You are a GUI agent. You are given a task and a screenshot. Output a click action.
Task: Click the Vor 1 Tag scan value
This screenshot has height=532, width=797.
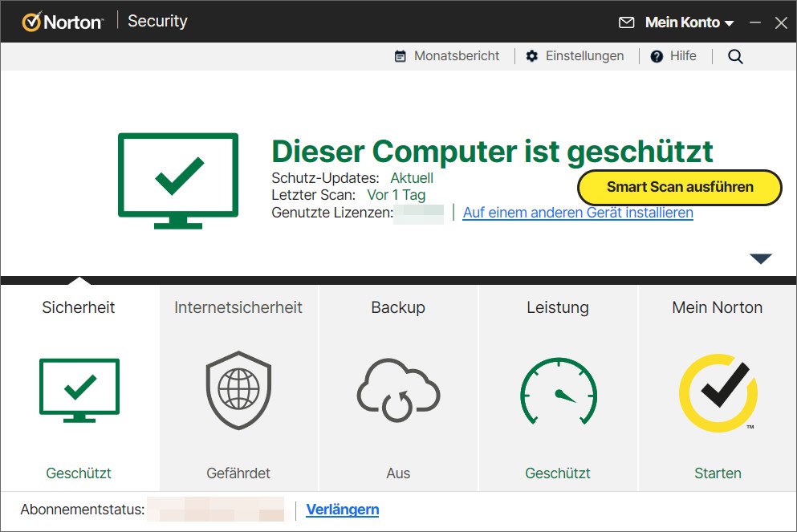pyautogui.click(x=396, y=195)
